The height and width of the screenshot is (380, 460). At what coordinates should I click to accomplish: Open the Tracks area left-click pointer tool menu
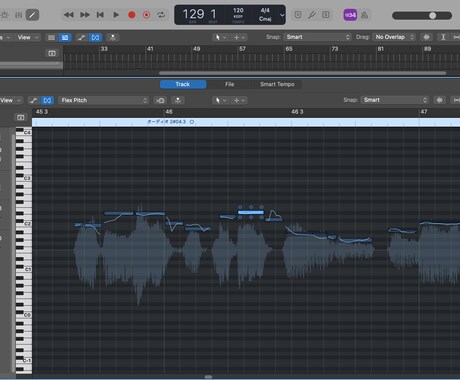[x=221, y=37]
